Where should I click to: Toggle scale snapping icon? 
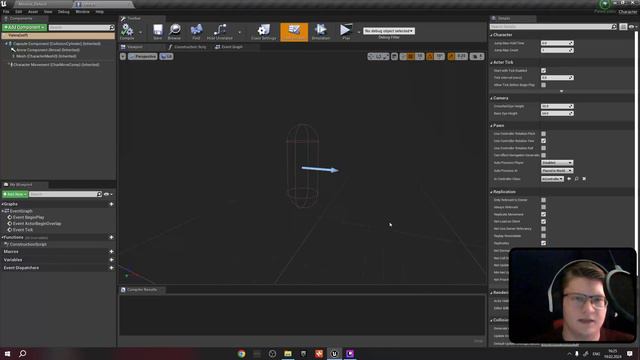click(x=451, y=56)
